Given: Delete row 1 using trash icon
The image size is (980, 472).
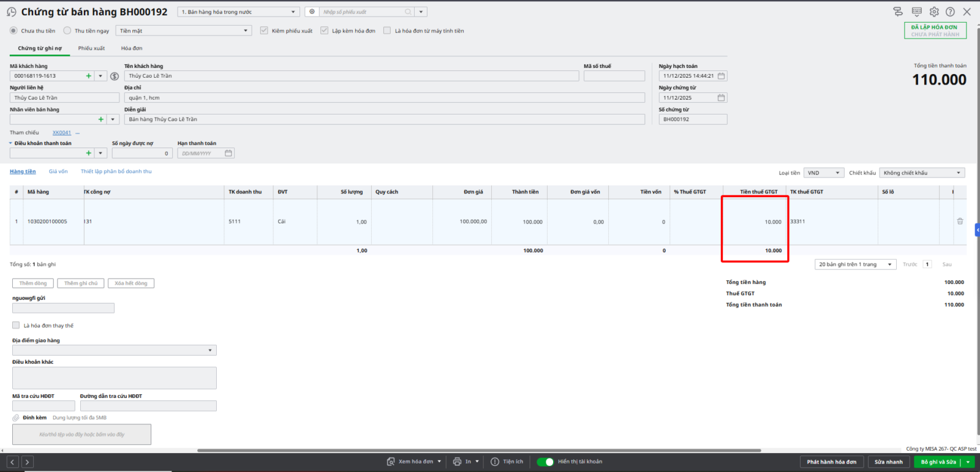Looking at the screenshot, I should click(960, 221).
